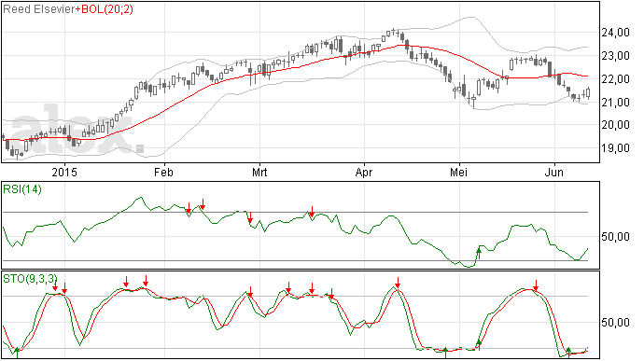
Task: Click the 21,00 price axis label
Action: point(615,103)
